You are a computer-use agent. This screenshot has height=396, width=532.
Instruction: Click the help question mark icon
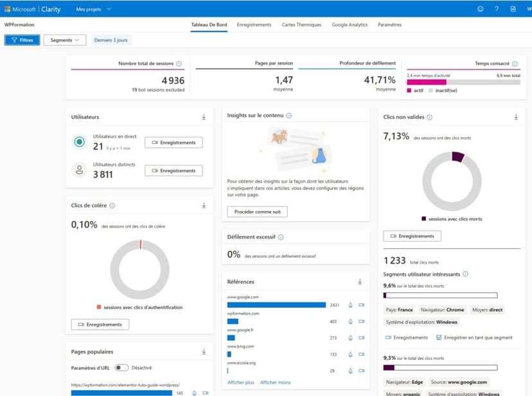pos(497,9)
